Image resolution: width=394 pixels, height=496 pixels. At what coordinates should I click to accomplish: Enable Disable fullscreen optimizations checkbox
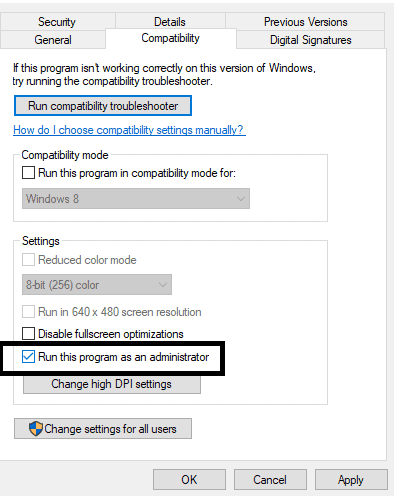coord(28,334)
